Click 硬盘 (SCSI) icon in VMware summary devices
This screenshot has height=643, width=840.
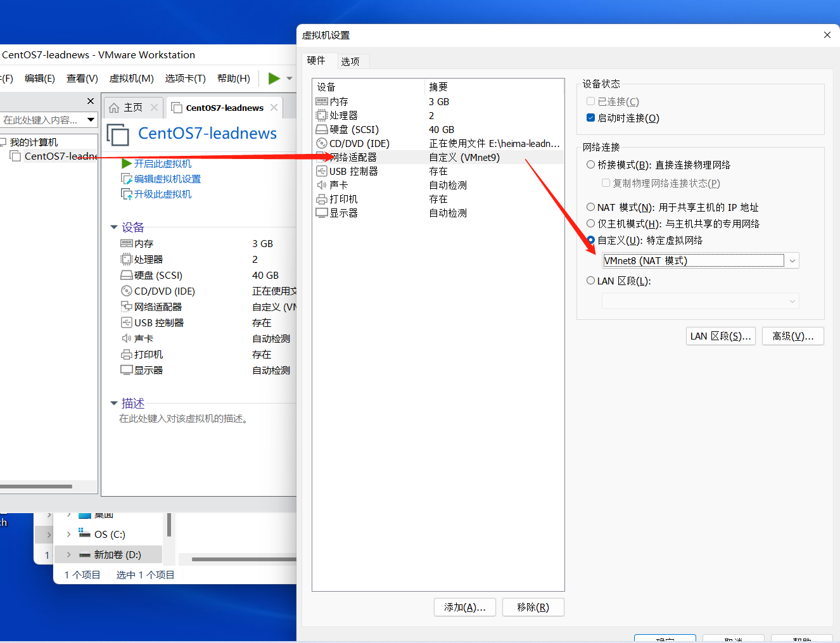tap(127, 275)
